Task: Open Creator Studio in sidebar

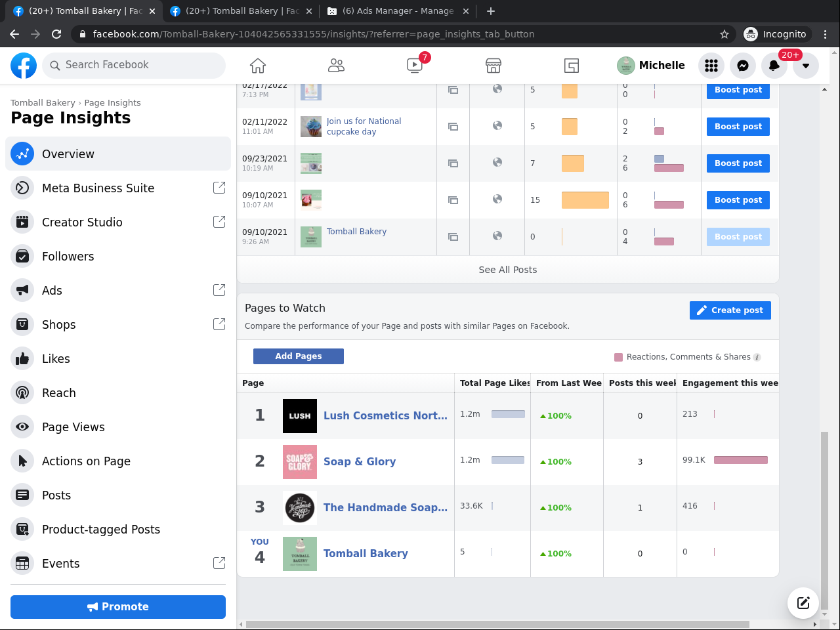Action: [118, 222]
